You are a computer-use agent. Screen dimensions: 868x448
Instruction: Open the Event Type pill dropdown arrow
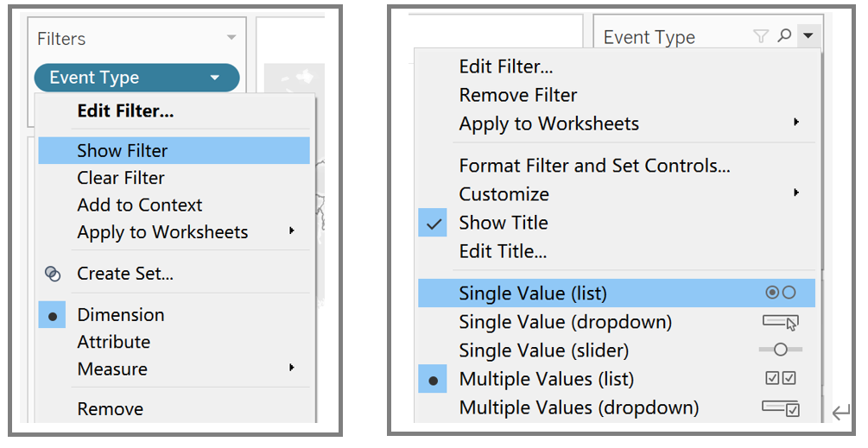(214, 78)
